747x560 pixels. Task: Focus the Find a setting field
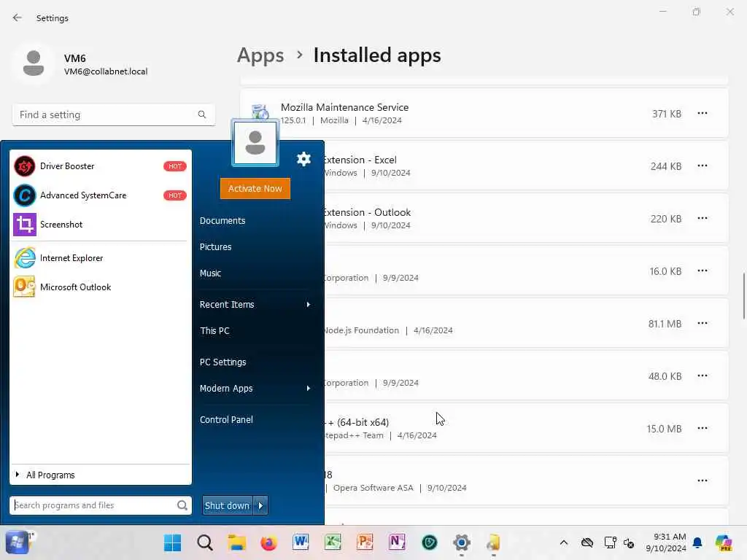pos(113,114)
